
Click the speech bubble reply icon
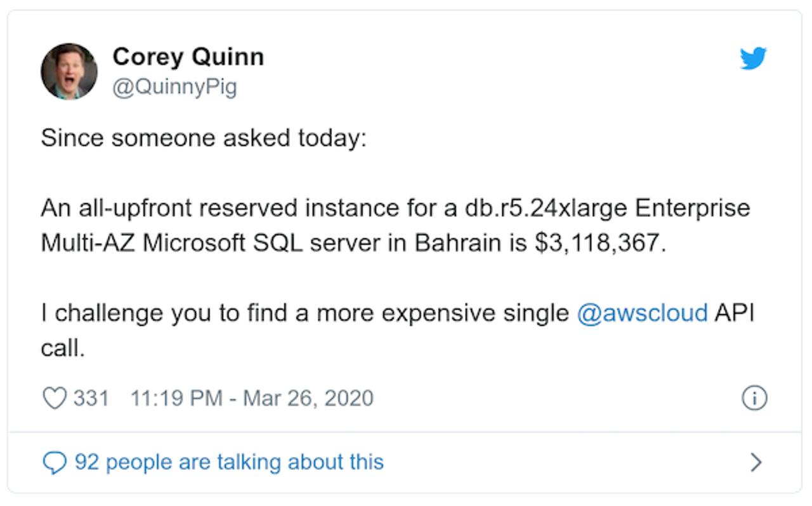pos(54,462)
